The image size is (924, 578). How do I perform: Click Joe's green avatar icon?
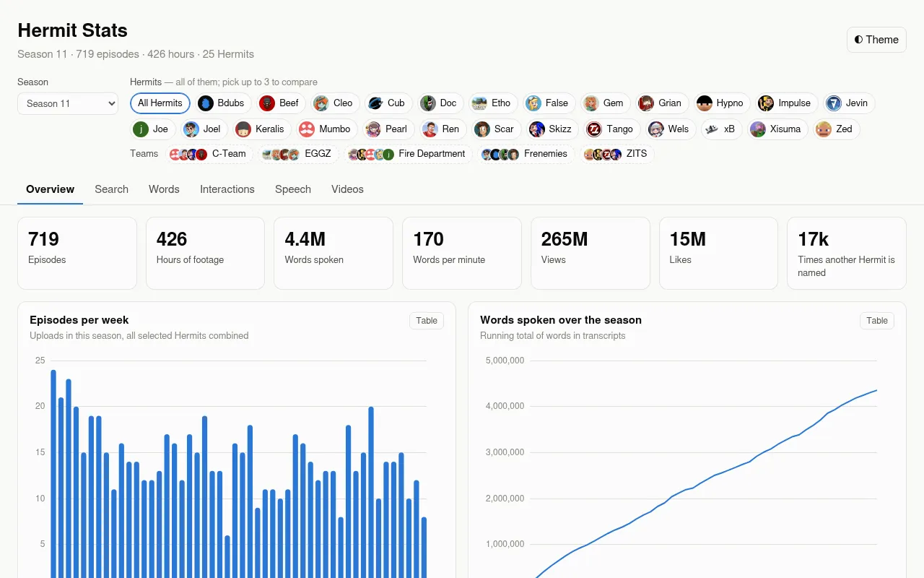coord(141,129)
